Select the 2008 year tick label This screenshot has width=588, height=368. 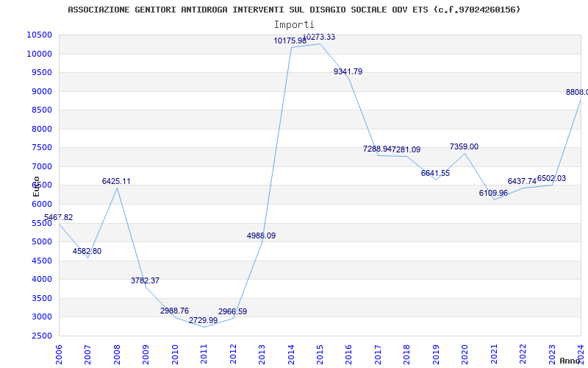coord(117,355)
